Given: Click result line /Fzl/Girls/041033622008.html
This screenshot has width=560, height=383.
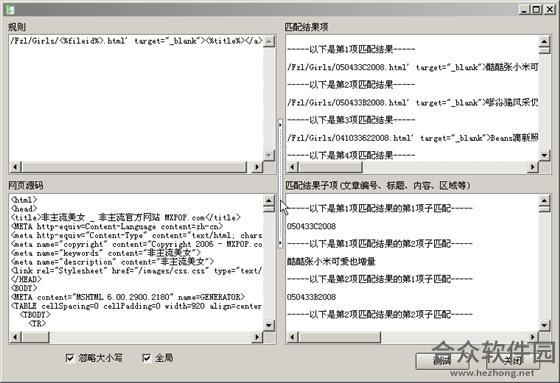Looking at the screenshot, I should [413, 138].
